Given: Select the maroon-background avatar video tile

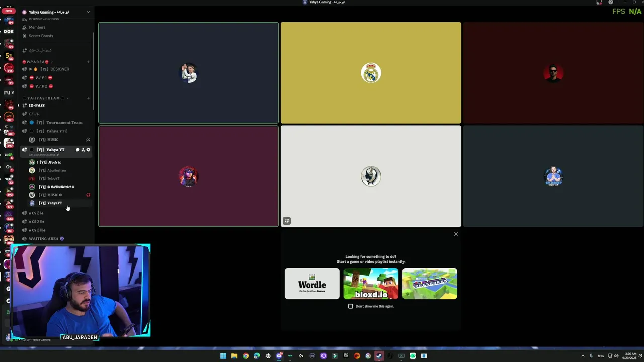Looking at the screenshot, I should click(188, 176).
